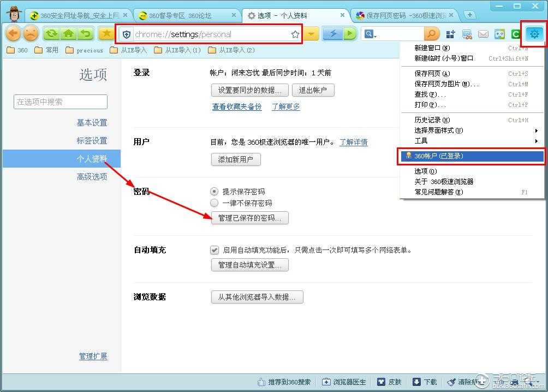Open the yellow address dropdown arrow
The width and height of the screenshot is (548, 392).
[x=311, y=34]
